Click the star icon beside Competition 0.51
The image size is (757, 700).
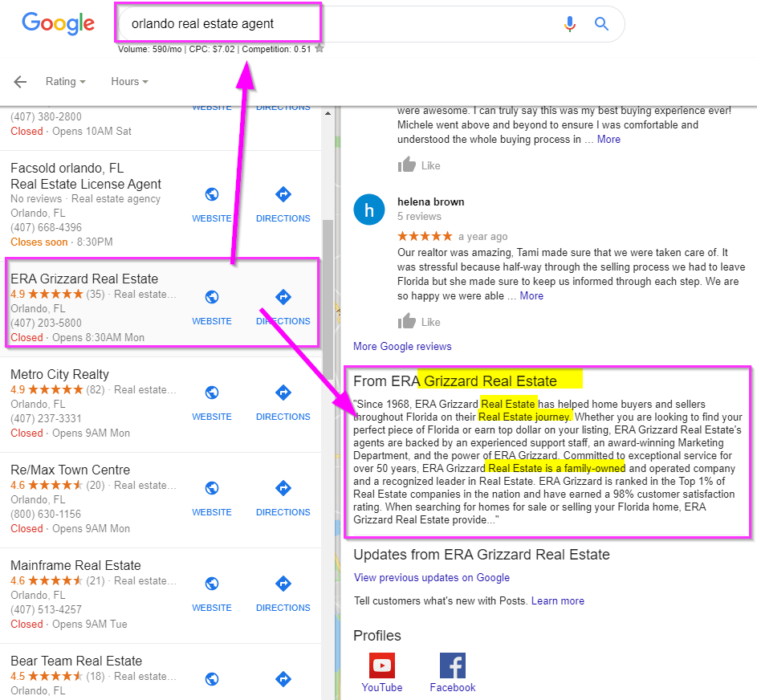319,48
